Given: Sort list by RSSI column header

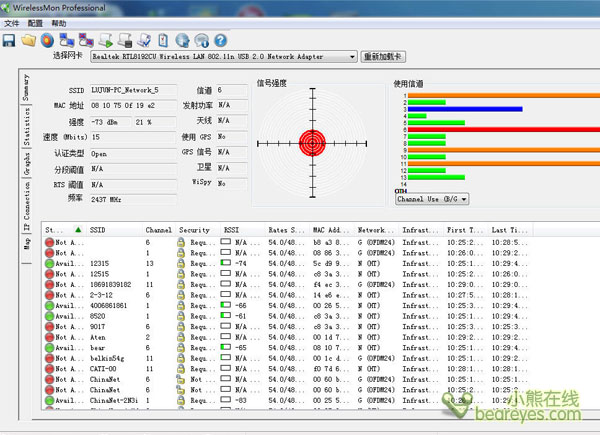Looking at the screenshot, I should pos(243,230).
